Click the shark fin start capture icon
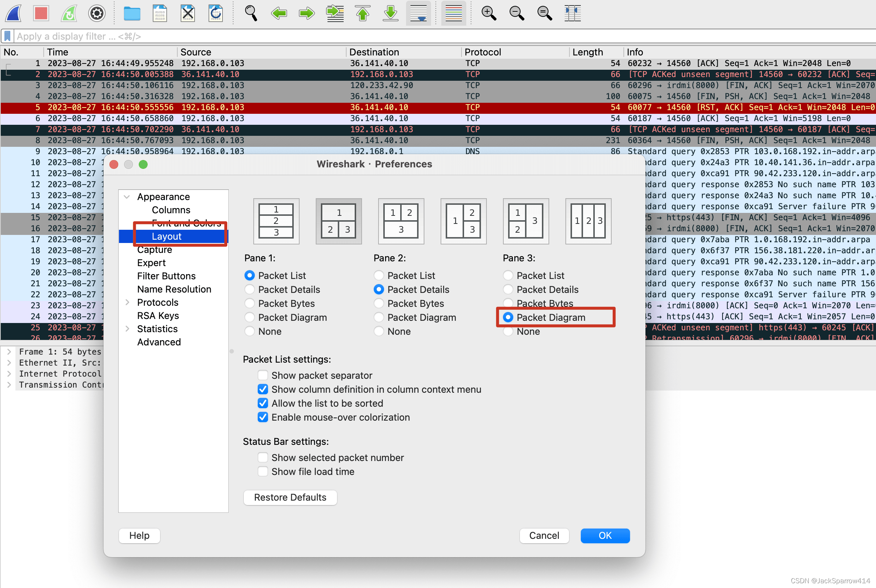 point(14,14)
